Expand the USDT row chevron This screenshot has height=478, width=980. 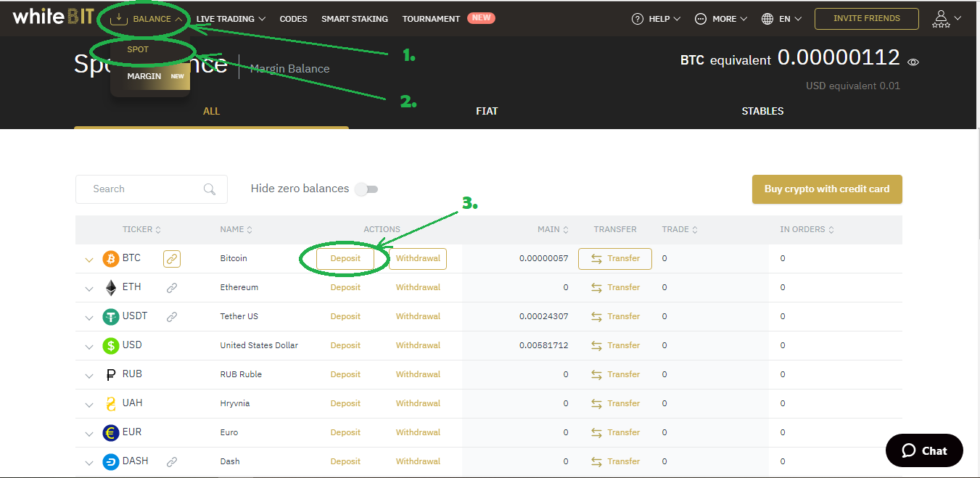89,318
